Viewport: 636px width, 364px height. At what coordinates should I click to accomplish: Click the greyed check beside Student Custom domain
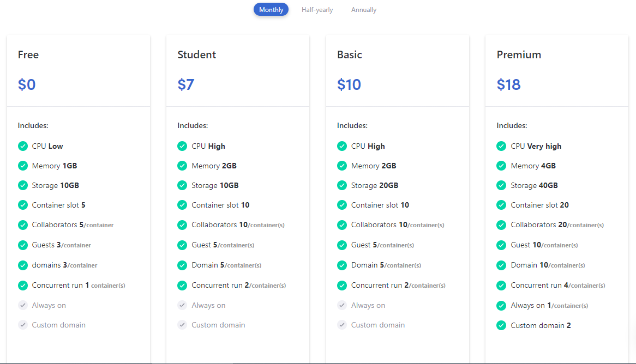182,325
